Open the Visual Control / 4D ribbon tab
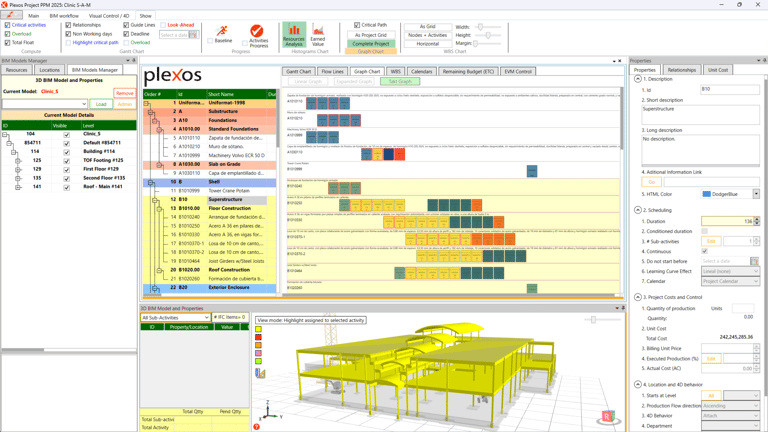The image size is (768, 432). coord(109,16)
